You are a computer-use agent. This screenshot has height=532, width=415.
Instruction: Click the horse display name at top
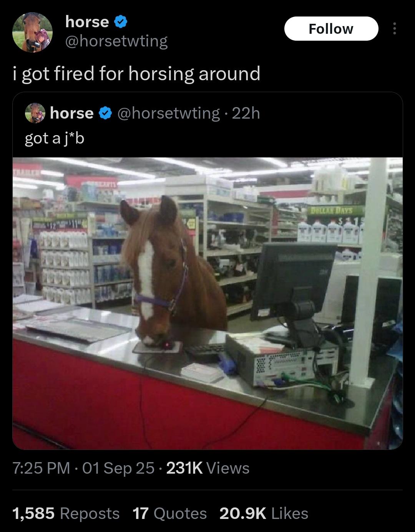point(87,22)
